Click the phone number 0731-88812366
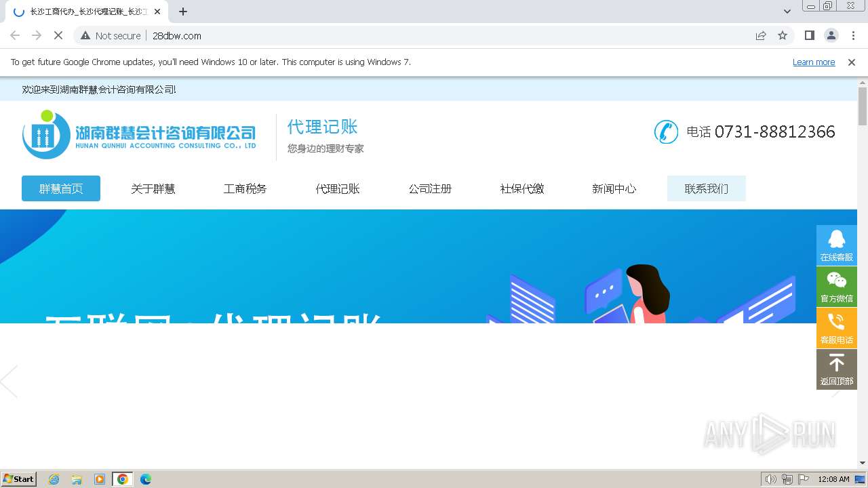This screenshot has height=488, width=868. tap(774, 131)
